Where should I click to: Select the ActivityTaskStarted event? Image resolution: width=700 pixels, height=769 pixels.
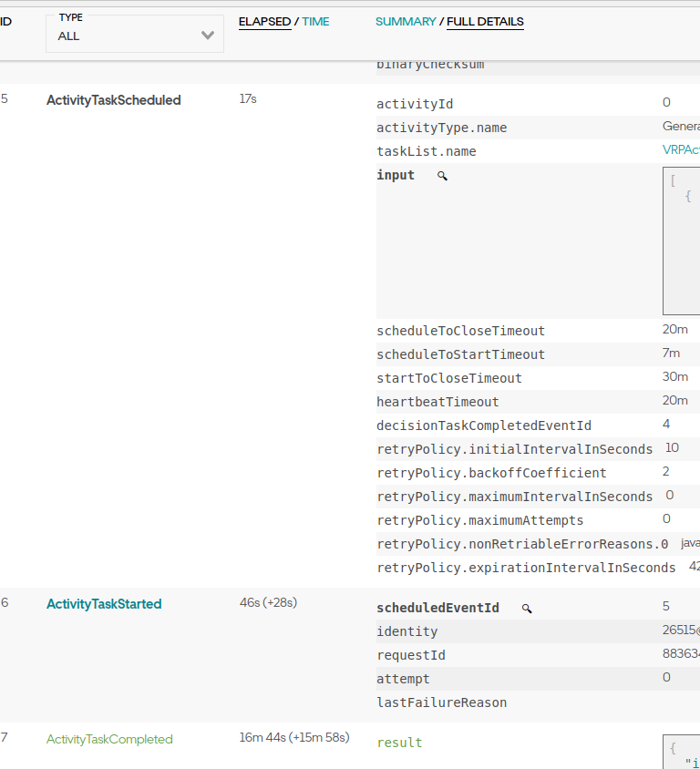(103, 603)
